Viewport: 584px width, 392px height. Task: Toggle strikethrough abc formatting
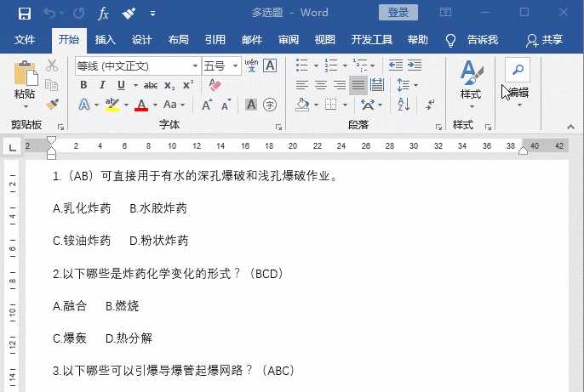point(151,86)
